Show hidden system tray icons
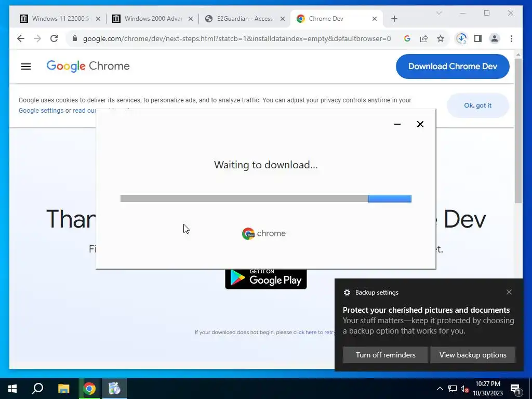 tap(440, 389)
